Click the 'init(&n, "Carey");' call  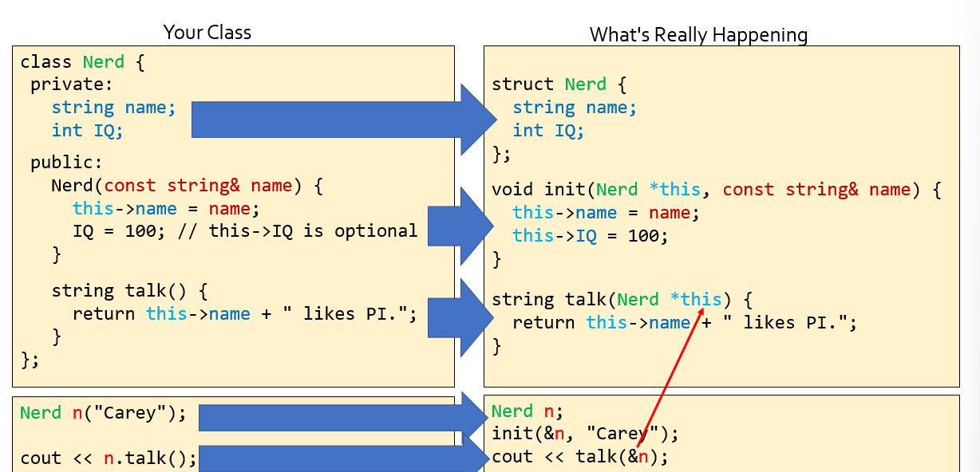point(584,434)
